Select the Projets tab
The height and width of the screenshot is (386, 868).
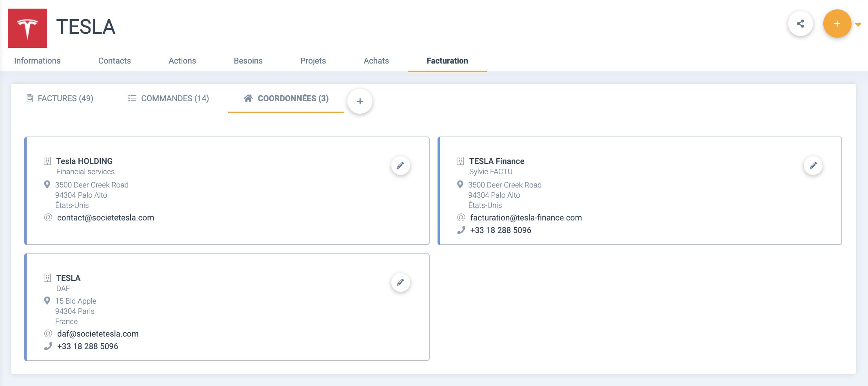coord(313,61)
